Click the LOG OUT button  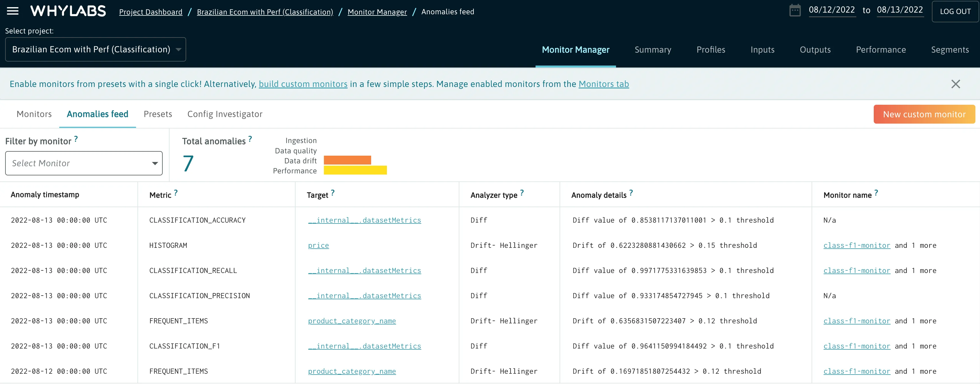[955, 11]
